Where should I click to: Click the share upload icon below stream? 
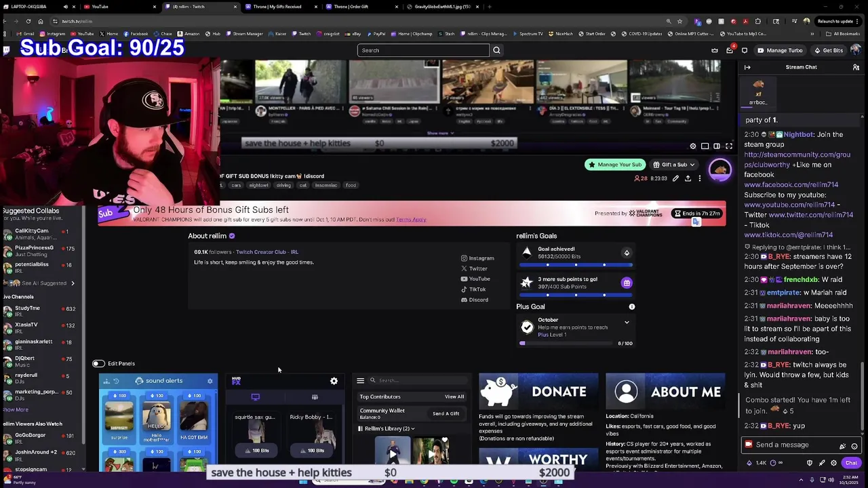coord(688,178)
